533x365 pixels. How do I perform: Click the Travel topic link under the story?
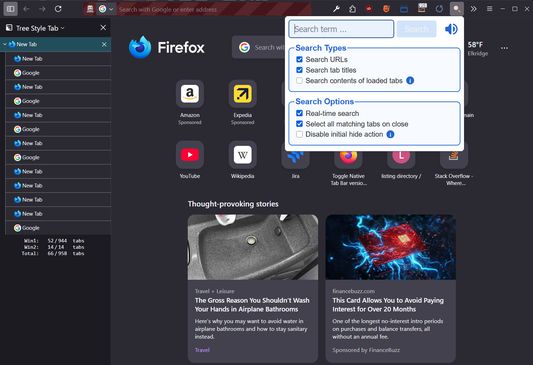coord(202,350)
